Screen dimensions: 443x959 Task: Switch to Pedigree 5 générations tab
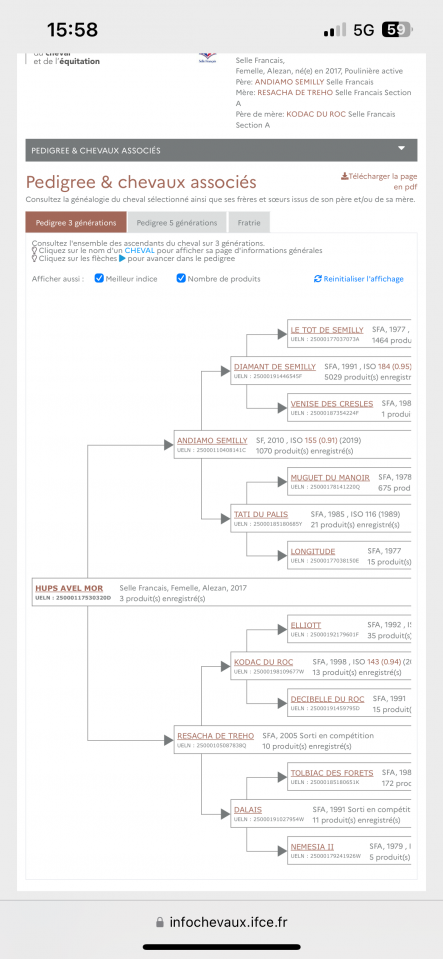click(x=177, y=223)
